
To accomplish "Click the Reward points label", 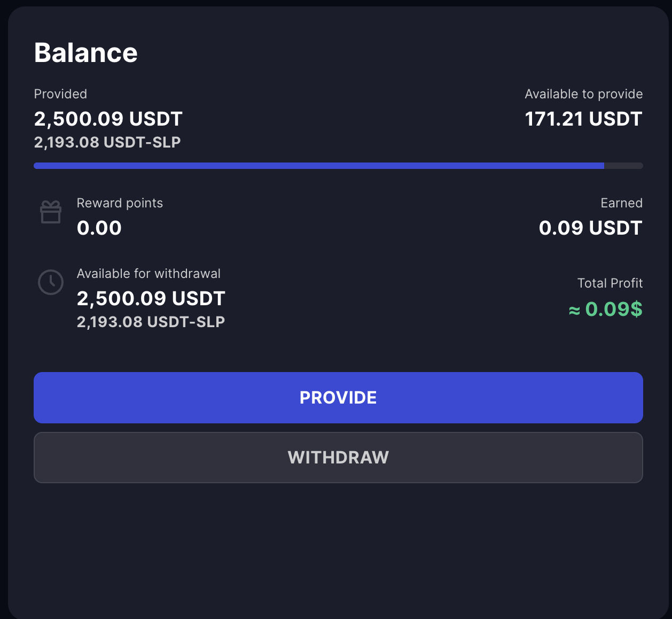I will [x=120, y=203].
